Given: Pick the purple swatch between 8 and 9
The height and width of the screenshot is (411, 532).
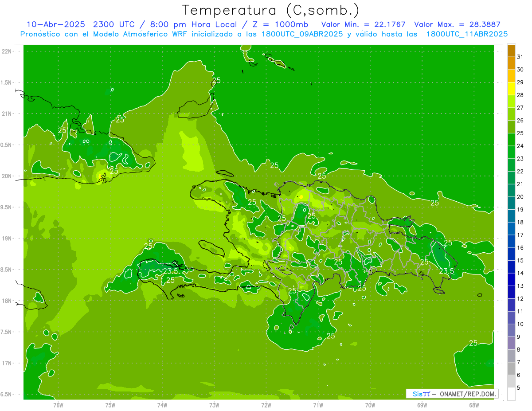Looking at the screenshot, I should pyautogui.click(x=511, y=343).
